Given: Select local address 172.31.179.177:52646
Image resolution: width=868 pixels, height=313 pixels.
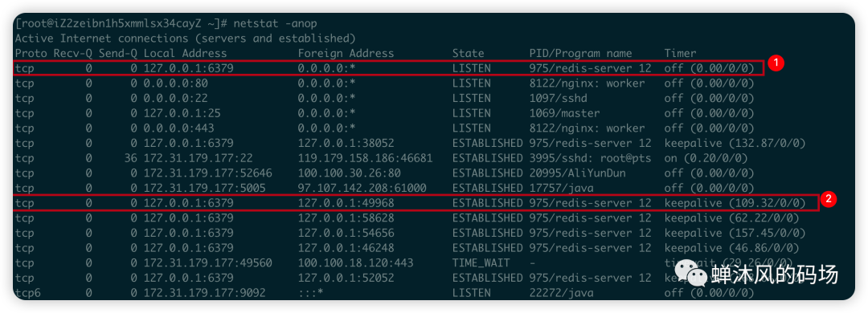Looking at the screenshot, I should click(x=207, y=173).
